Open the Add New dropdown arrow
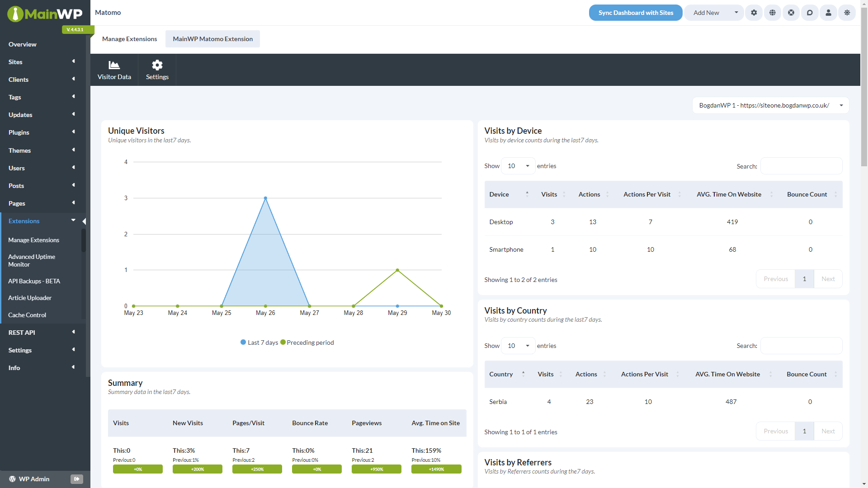The width and height of the screenshot is (868, 488). [736, 13]
